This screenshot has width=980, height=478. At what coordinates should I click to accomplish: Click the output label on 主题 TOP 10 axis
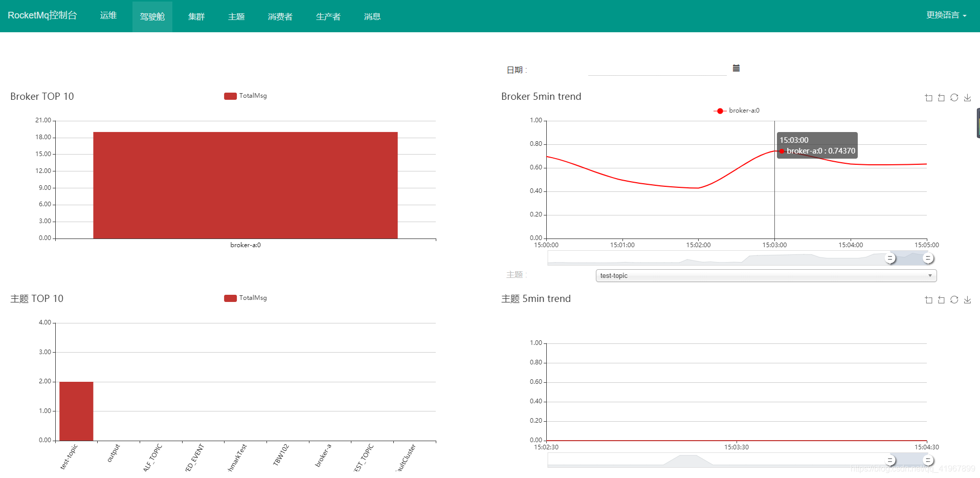point(114,453)
